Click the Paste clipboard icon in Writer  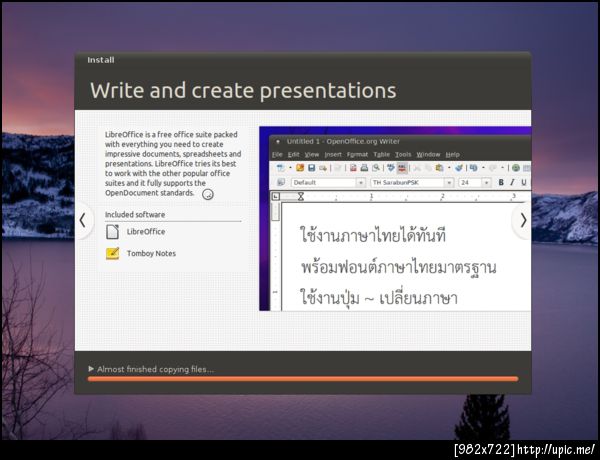[x=439, y=168]
